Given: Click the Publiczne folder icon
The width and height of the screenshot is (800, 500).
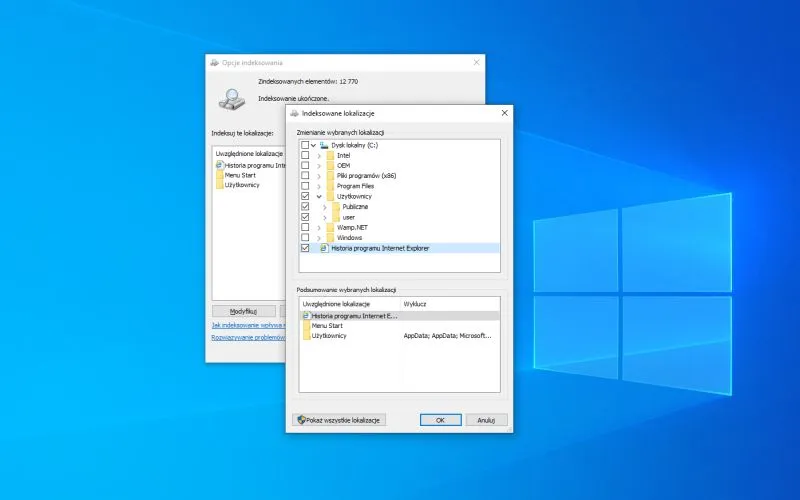Looking at the screenshot, I should 336,207.
